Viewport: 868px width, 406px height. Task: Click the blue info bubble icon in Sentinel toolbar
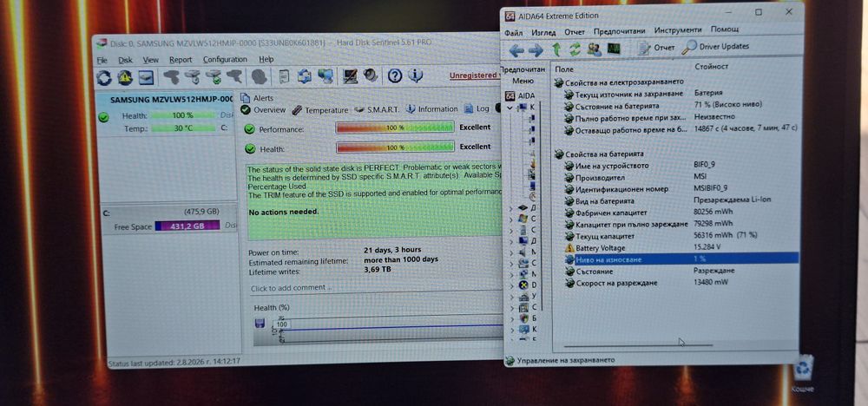(415, 75)
